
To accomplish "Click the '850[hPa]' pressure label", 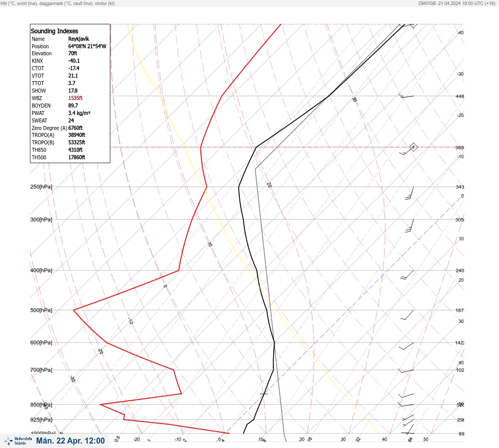I will tap(41, 405).
